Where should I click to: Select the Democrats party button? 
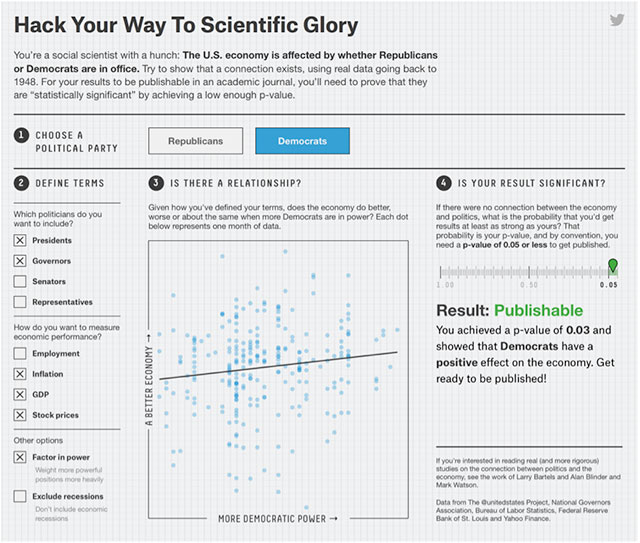pos(302,141)
